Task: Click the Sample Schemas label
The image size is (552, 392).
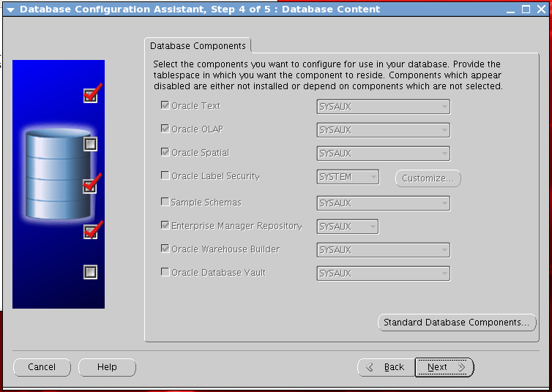Action: 206,202
